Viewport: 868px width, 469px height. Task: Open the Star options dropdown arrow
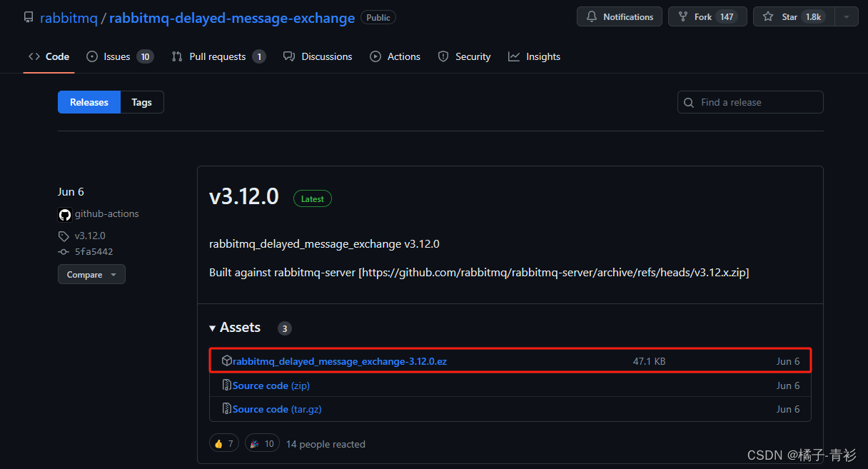pos(845,16)
